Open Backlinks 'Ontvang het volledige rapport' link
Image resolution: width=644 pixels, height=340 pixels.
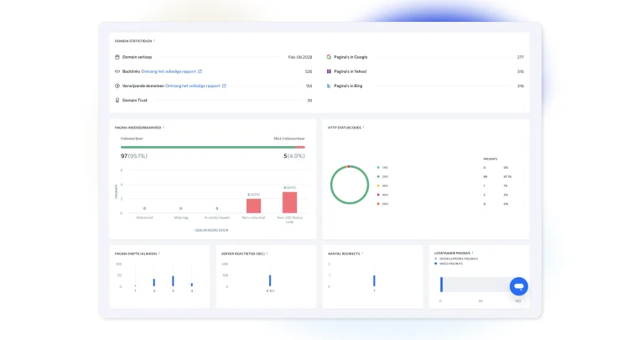(x=169, y=71)
